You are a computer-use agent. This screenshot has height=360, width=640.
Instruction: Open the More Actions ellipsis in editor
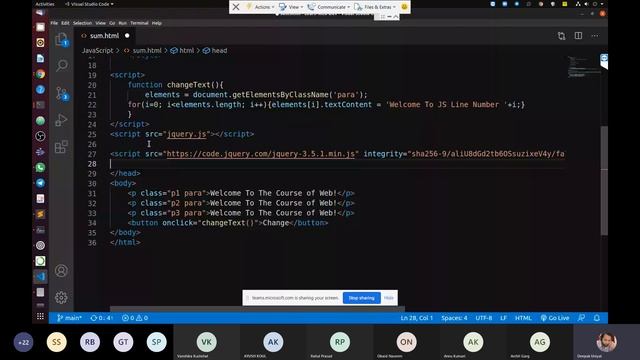pos(595,36)
